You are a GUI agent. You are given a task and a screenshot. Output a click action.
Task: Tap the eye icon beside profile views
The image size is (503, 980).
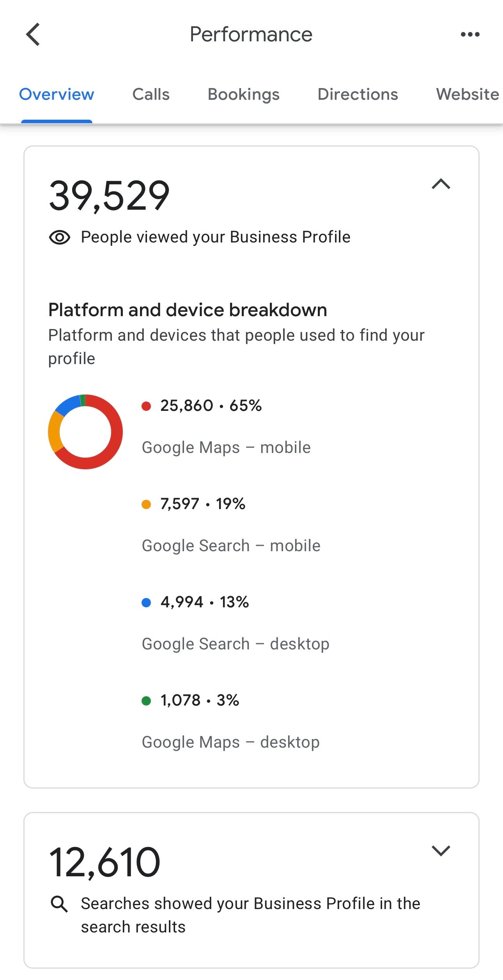60,237
